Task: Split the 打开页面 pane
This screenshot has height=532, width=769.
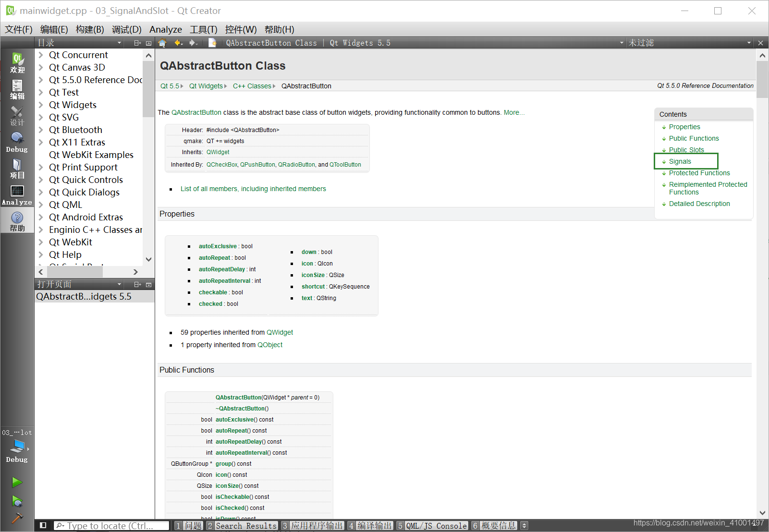Action: (x=137, y=284)
